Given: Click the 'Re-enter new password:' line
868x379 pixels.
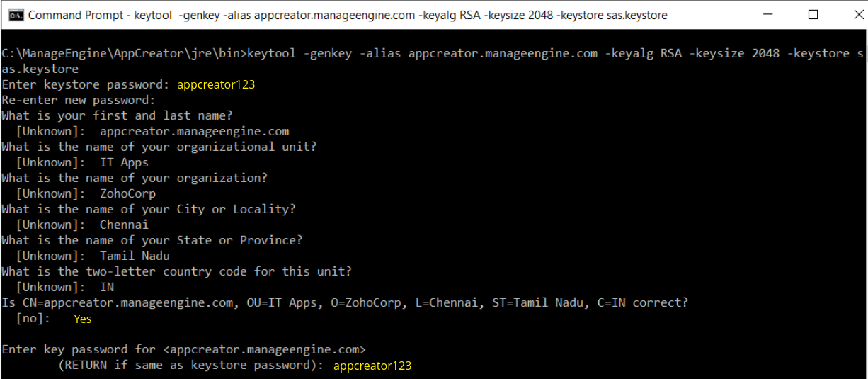Looking at the screenshot, I should (78, 100).
